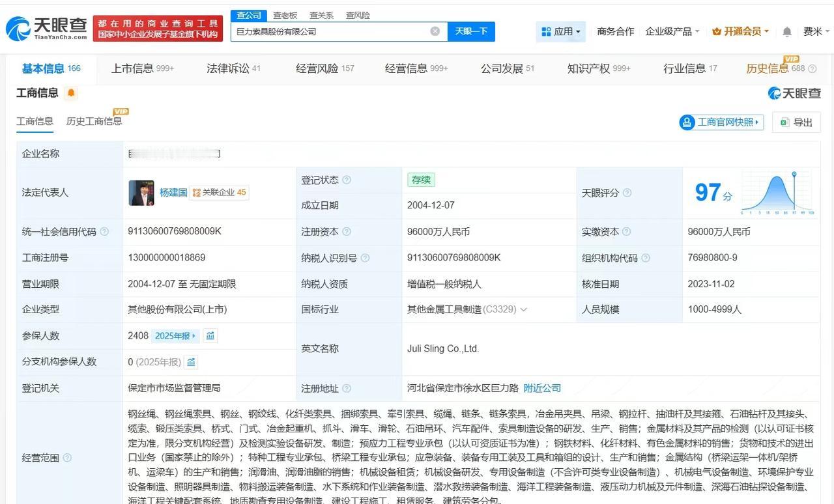The width and height of the screenshot is (834, 504).
Task: Switch to the 查公司 search tab
Action: tap(249, 15)
